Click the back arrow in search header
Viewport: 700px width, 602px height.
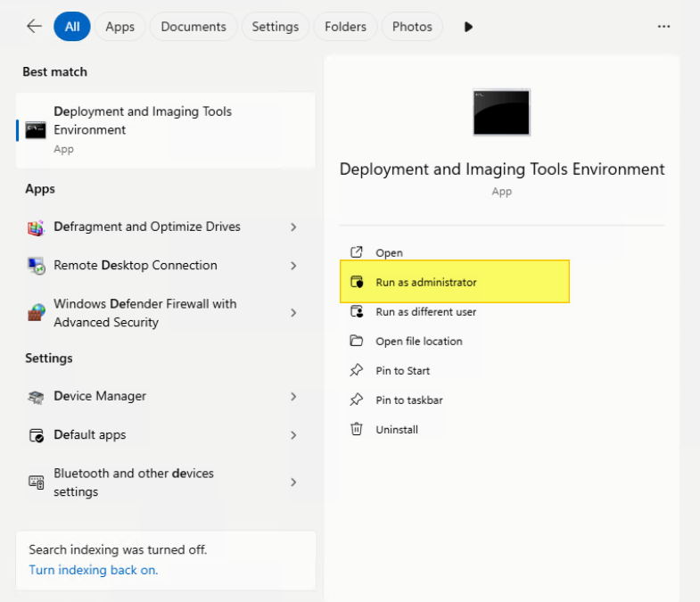[34, 27]
